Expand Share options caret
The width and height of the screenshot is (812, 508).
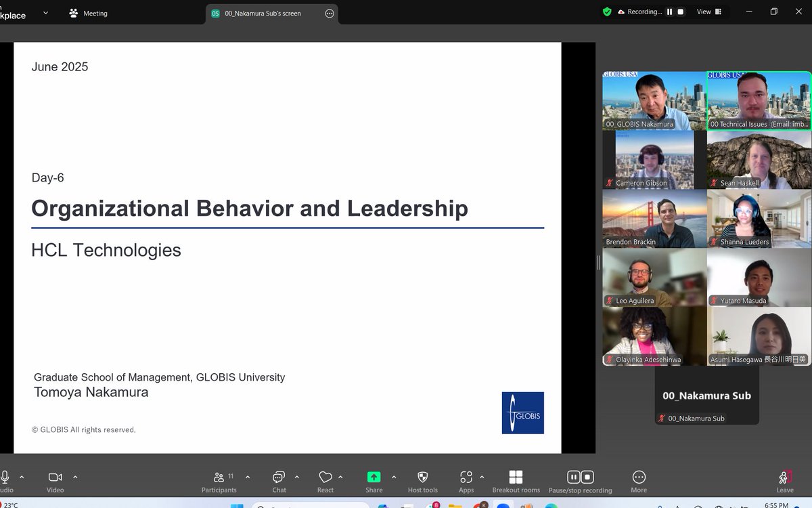394,477
